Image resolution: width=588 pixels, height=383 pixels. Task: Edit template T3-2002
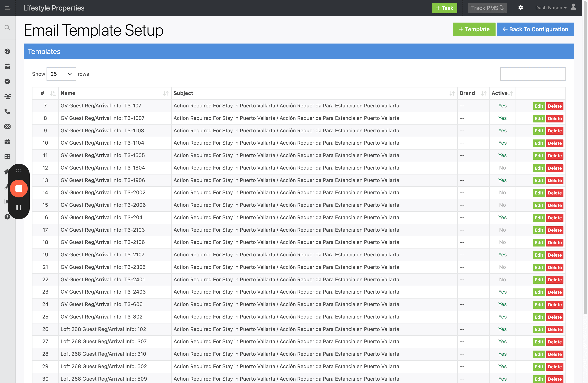539,193
